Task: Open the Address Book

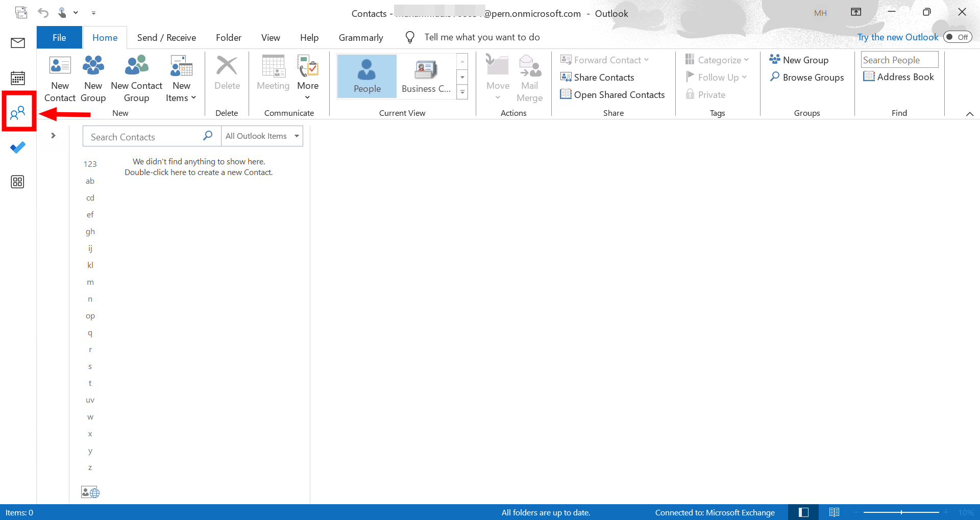Action: [899, 77]
